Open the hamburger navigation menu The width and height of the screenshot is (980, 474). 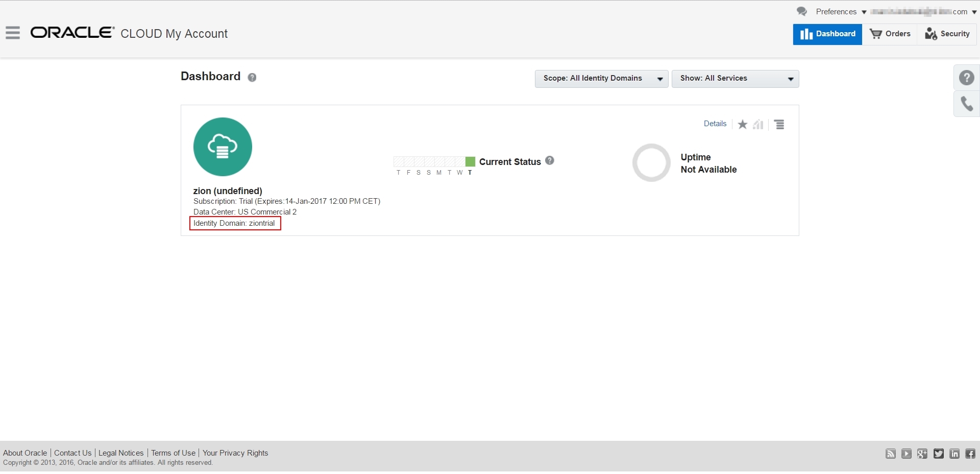click(13, 33)
